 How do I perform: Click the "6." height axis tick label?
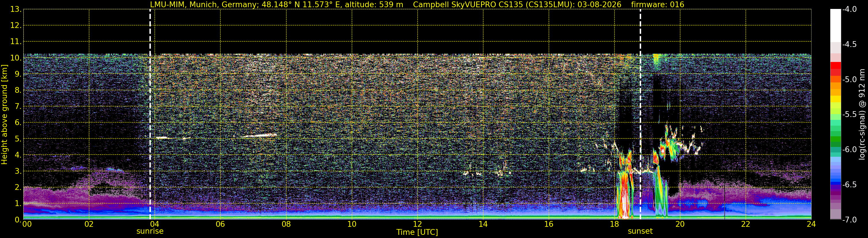coord(18,123)
